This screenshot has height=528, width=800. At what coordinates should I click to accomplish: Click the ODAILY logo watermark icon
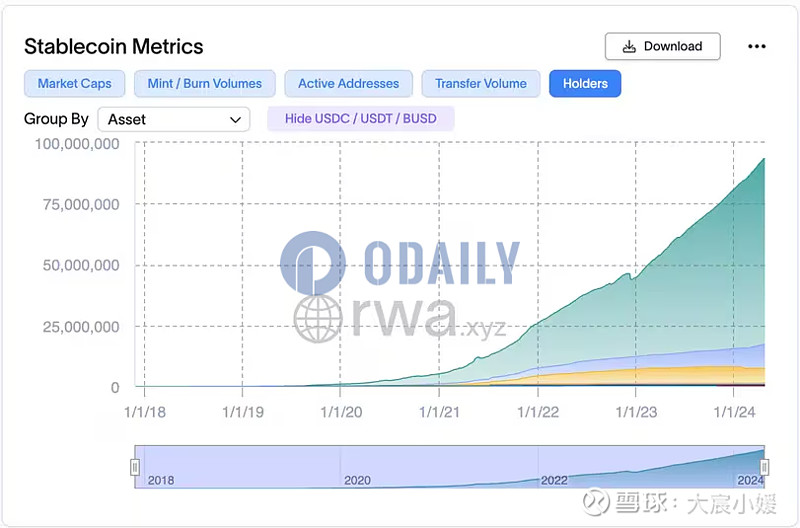[313, 264]
